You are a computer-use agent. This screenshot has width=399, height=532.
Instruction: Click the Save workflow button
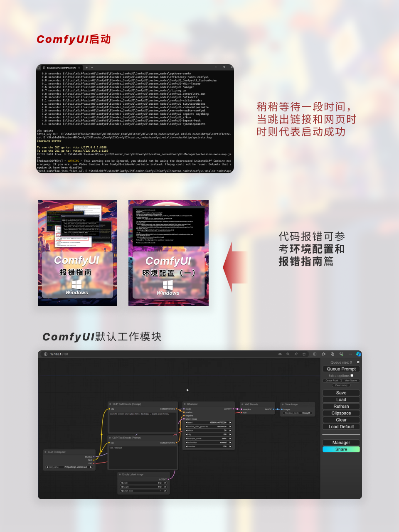[x=341, y=393]
